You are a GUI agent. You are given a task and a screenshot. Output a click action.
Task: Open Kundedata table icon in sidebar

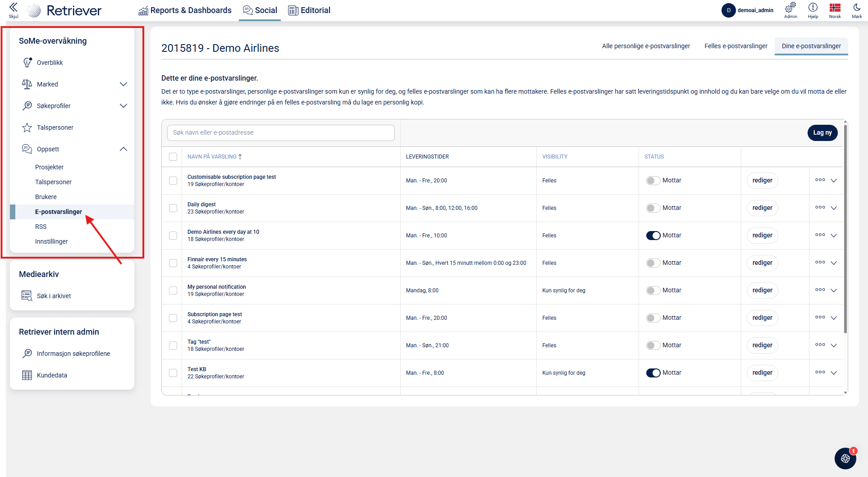click(x=27, y=375)
